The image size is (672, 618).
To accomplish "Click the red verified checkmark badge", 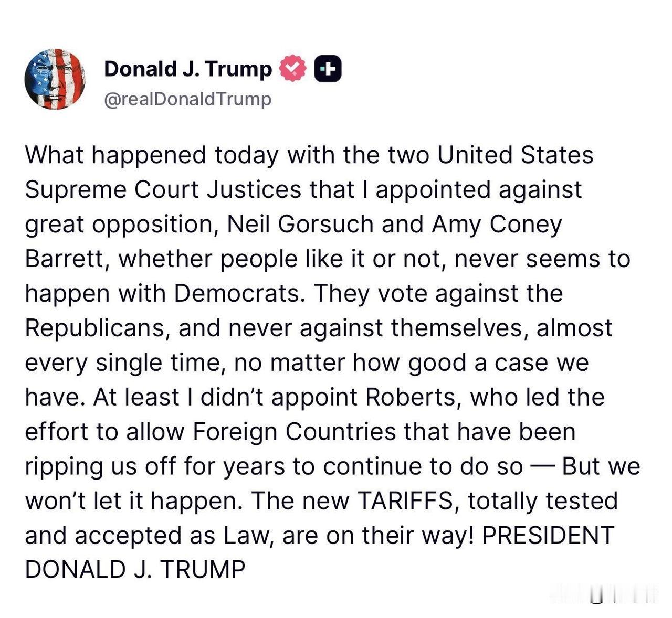I will point(292,69).
